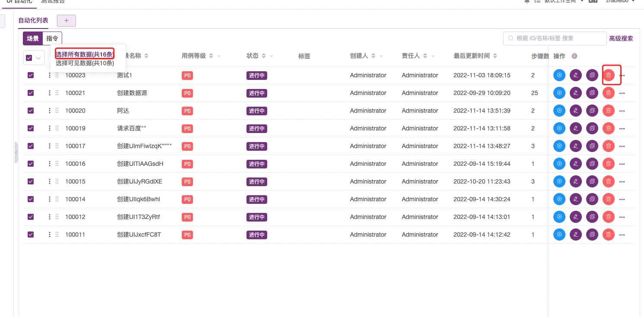The height and width of the screenshot is (317, 644).
Task: Grab drag handle of row 100021
Action: (57, 93)
